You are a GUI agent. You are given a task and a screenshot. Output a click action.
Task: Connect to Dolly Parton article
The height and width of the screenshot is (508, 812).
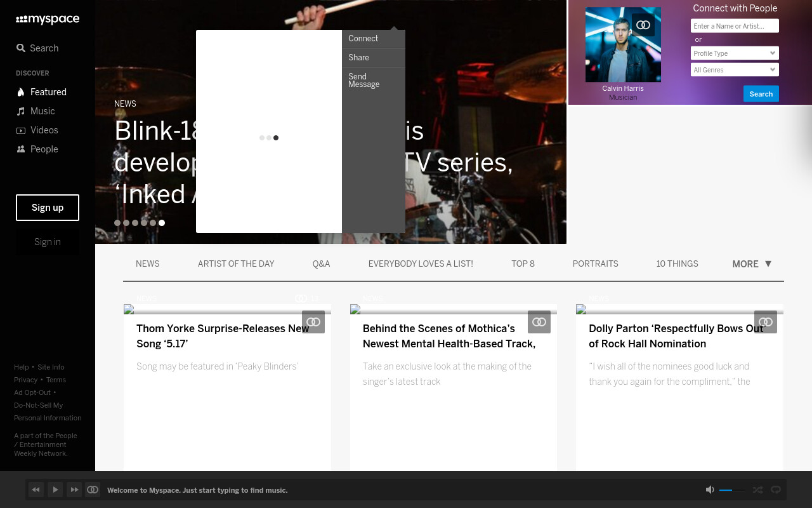766,322
